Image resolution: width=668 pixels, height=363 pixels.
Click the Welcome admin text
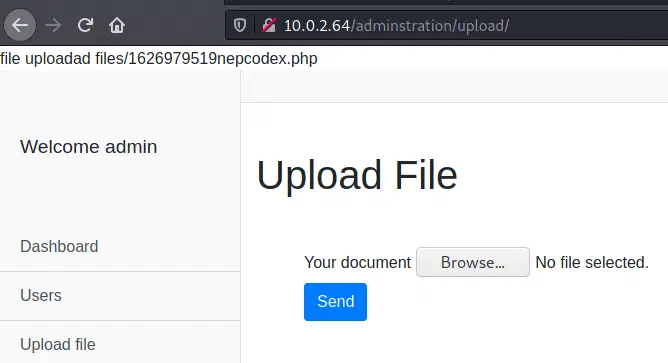[89, 147]
